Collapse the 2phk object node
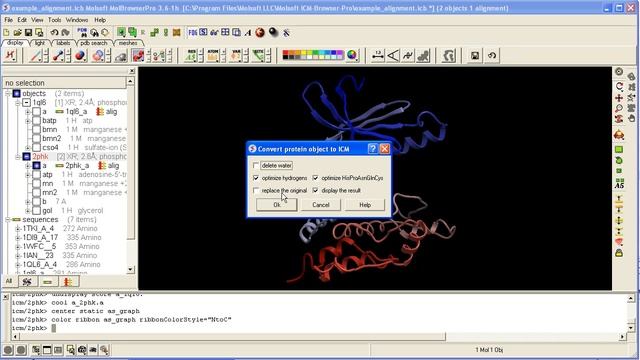This screenshot has height=360, width=640. (18, 156)
